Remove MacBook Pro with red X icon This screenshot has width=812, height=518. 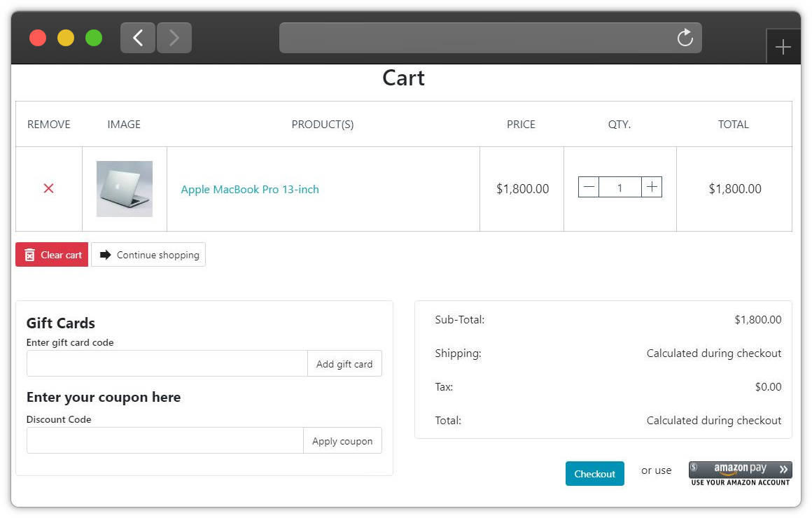point(49,188)
